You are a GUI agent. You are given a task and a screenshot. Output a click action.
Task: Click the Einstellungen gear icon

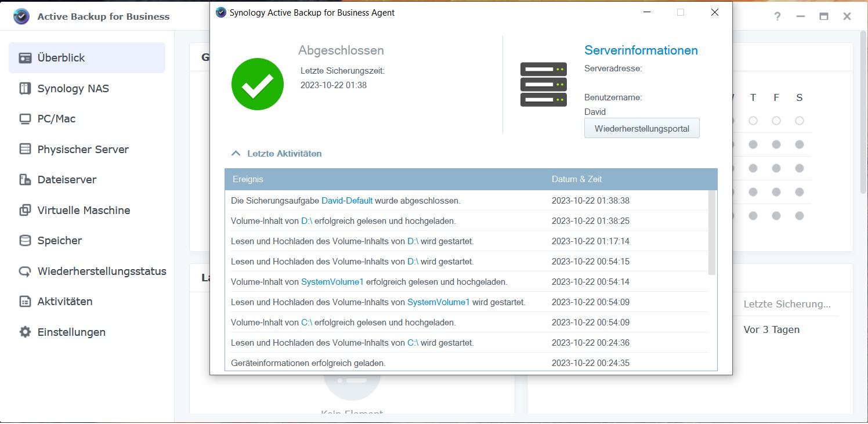pyautogui.click(x=25, y=332)
